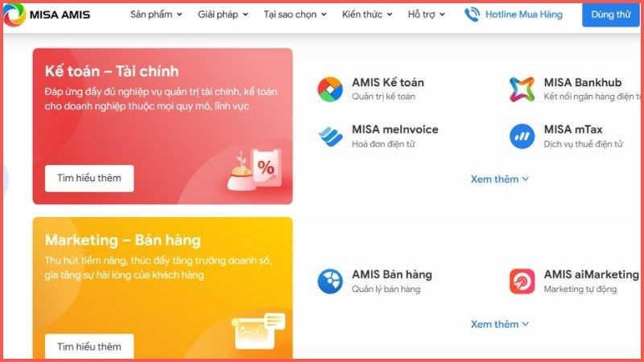Click the Dùng thử button

click(x=611, y=14)
